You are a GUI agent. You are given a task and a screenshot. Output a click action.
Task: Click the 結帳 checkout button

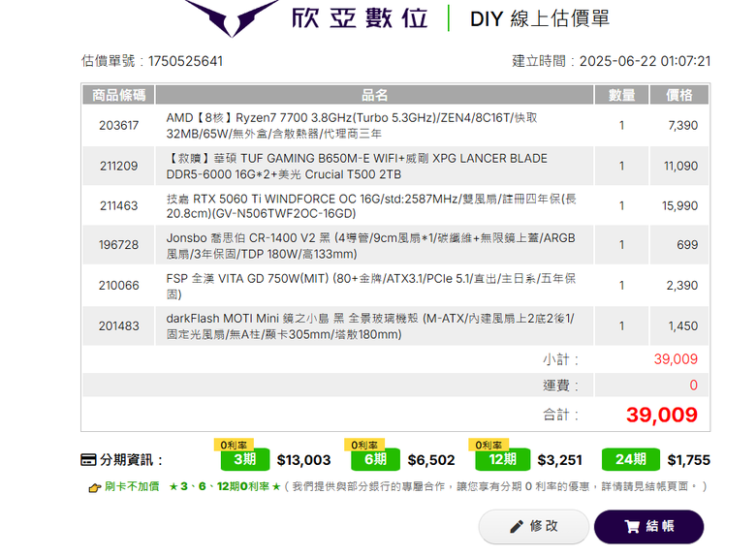click(648, 526)
